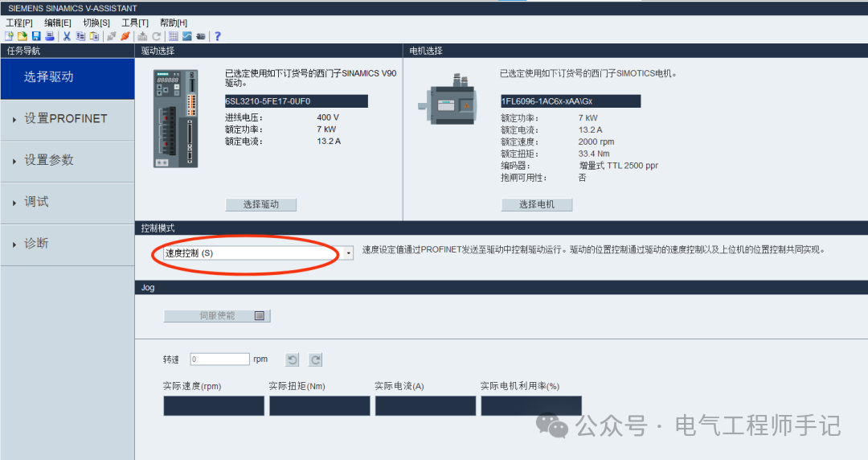Click the 400 V line voltage value
868x460 pixels.
328,117
